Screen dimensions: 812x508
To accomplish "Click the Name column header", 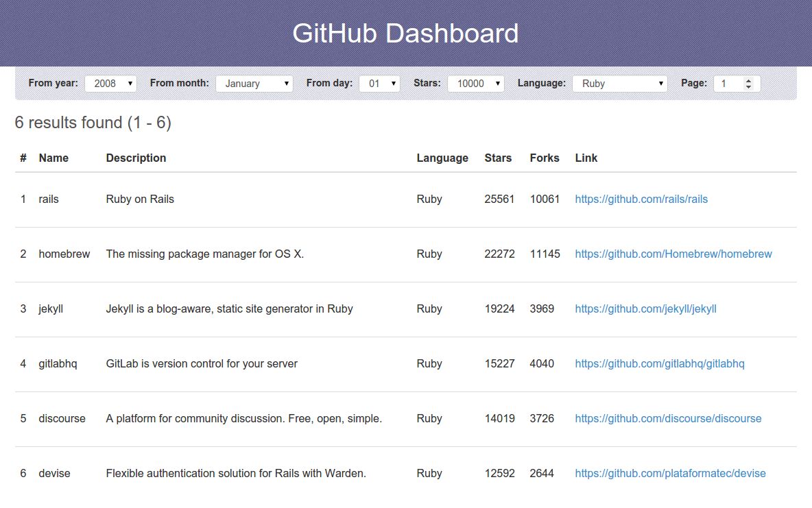I will (x=53, y=158).
